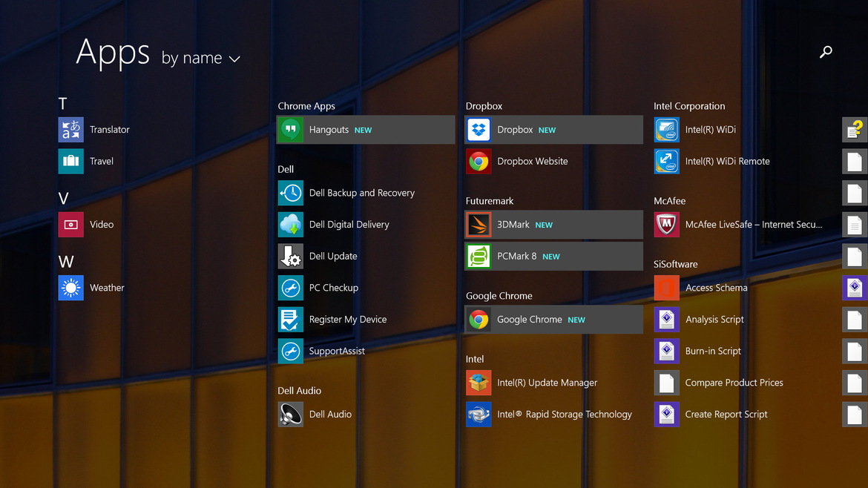Launch Create Report Script

tap(711, 415)
